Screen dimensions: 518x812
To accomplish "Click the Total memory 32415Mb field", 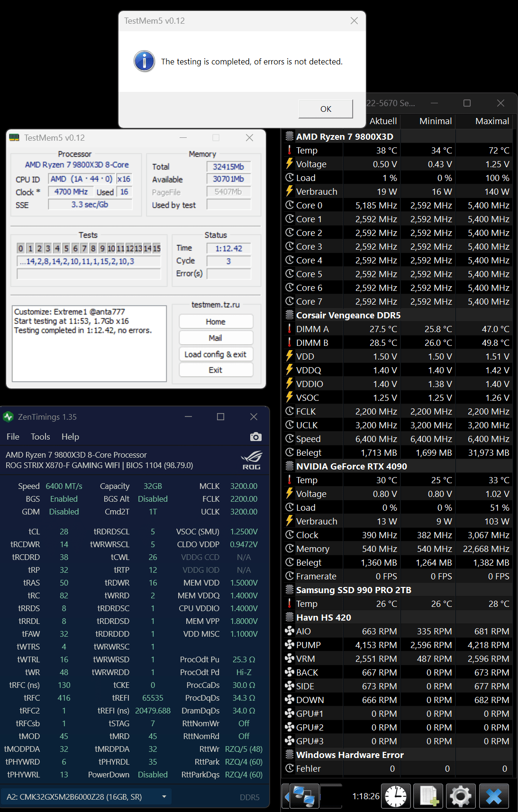I will (x=228, y=167).
